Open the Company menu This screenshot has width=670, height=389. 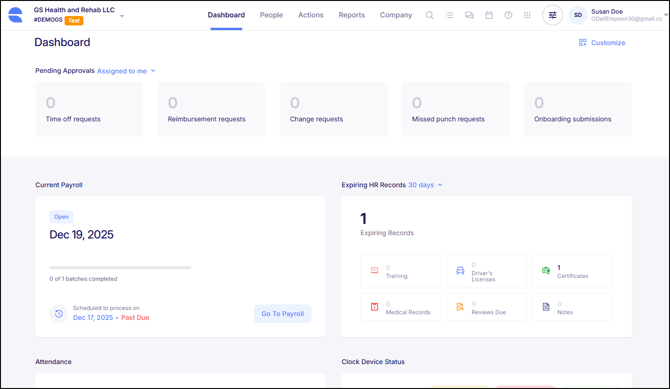(x=396, y=15)
